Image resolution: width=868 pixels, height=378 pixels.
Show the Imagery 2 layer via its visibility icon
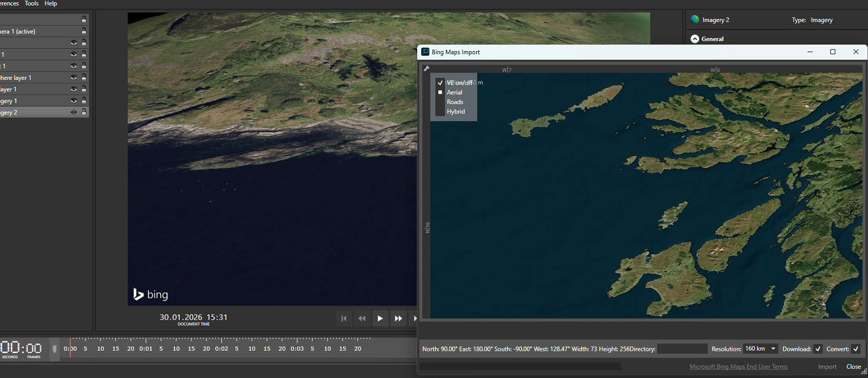74,112
